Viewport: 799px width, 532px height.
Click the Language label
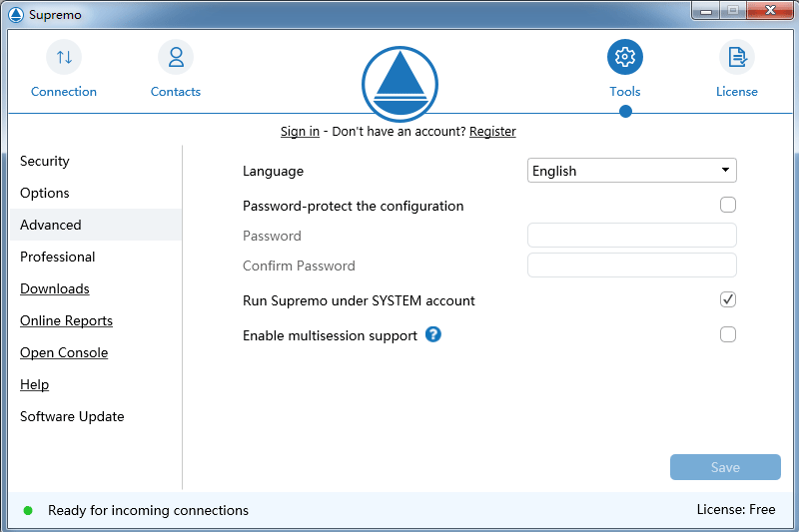click(273, 171)
